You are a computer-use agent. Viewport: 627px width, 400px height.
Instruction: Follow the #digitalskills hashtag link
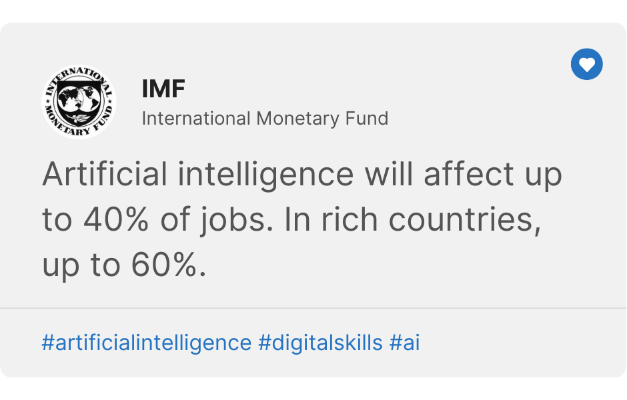tap(320, 343)
